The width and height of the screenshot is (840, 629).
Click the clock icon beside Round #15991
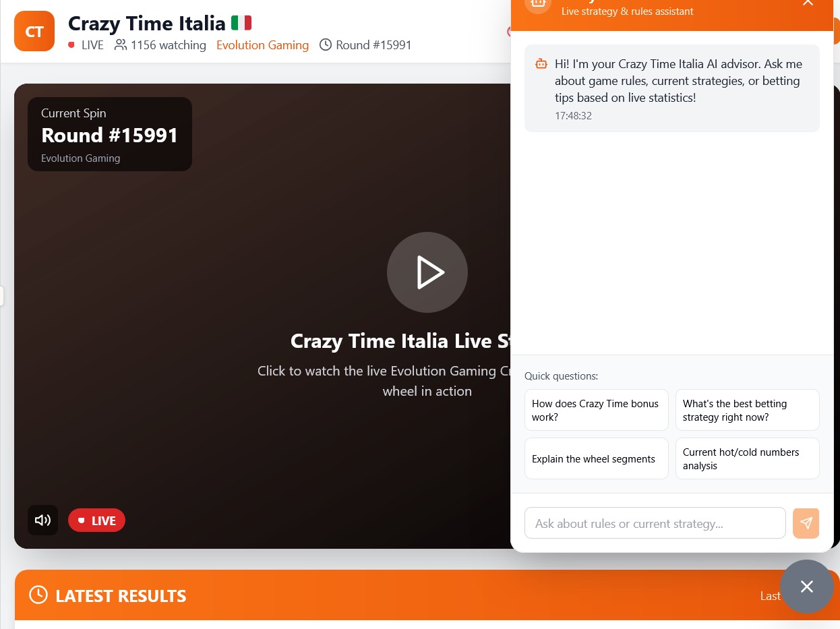pyautogui.click(x=325, y=44)
